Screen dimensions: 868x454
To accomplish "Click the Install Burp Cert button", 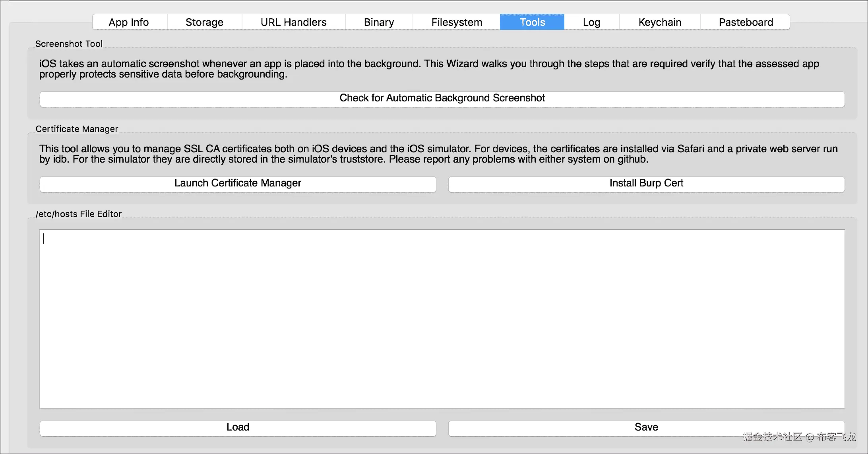I will point(646,184).
